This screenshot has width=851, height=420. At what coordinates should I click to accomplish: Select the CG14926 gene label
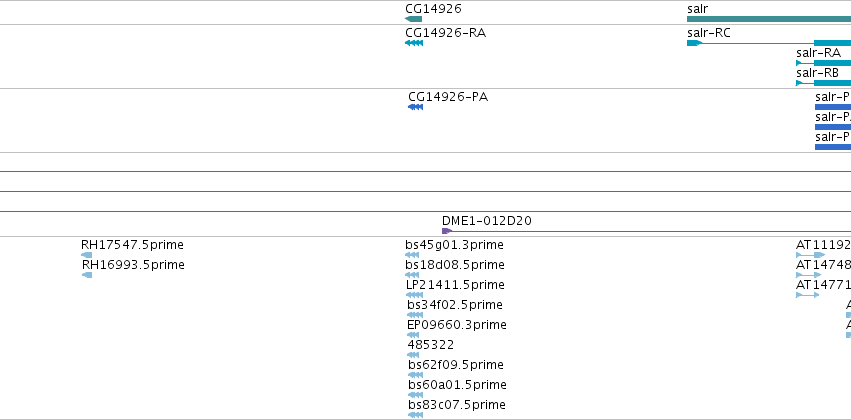(433, 9)
